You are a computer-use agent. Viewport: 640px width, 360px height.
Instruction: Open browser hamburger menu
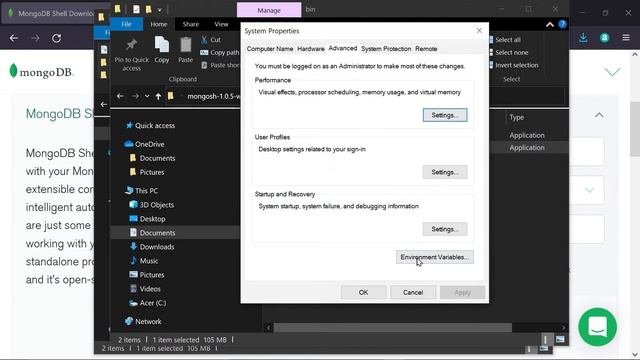coord(626,38)
